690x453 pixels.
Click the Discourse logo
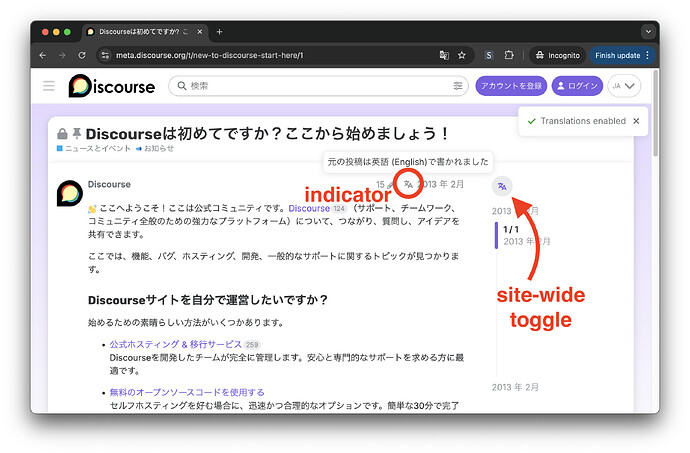coord(112,86)
